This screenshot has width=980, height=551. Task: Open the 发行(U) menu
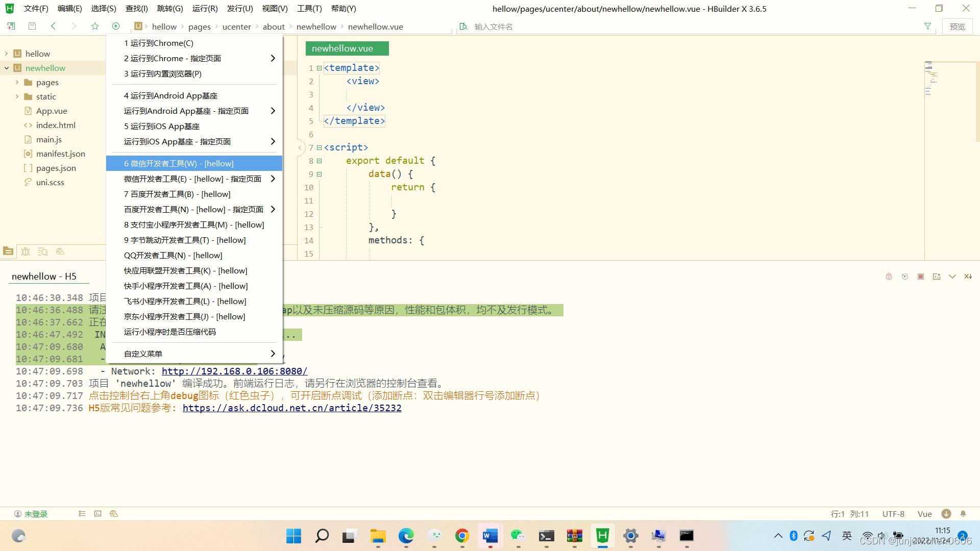tap(240, 9)
